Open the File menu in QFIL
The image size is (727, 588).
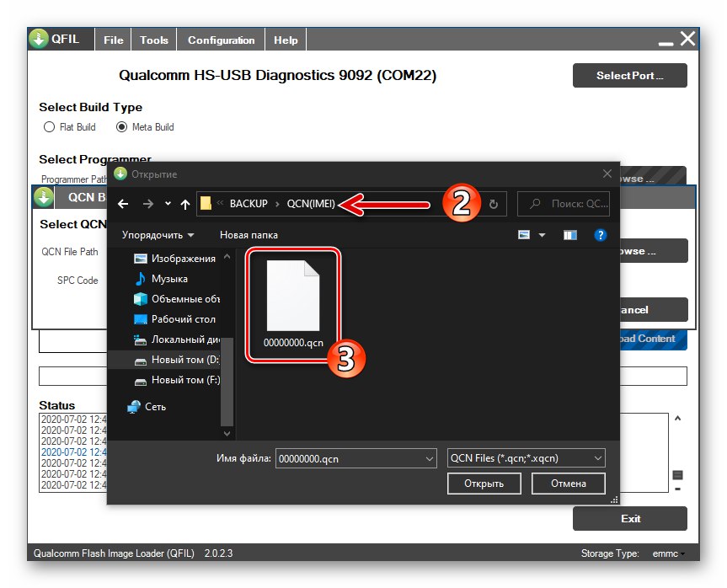(114, 40)
